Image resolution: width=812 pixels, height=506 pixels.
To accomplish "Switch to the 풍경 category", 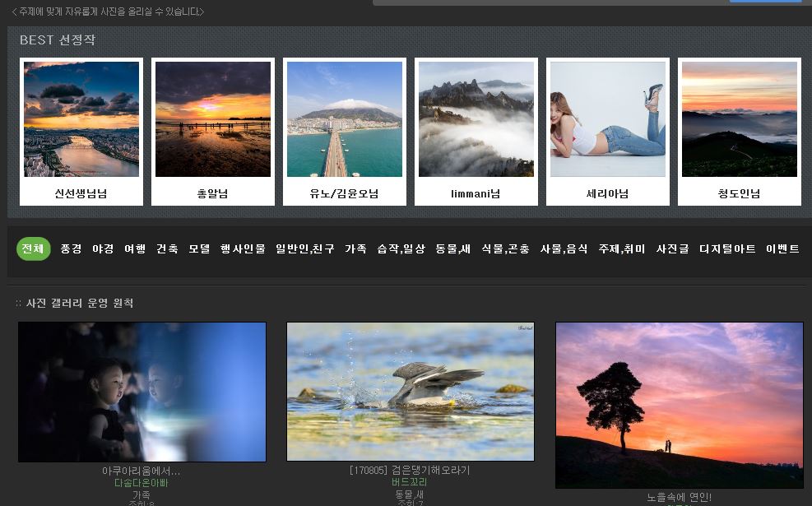I will [71, 248].
